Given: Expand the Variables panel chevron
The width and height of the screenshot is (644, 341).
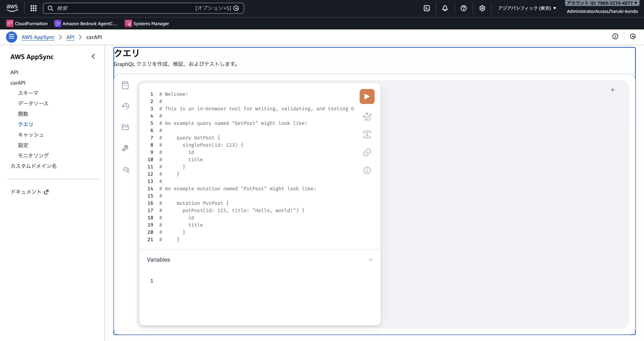Looking at the screenshot, I should [371, 260].
